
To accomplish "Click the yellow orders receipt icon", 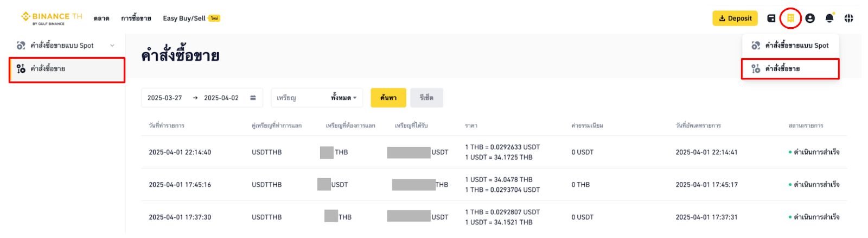I will click(x=790, y=18).
